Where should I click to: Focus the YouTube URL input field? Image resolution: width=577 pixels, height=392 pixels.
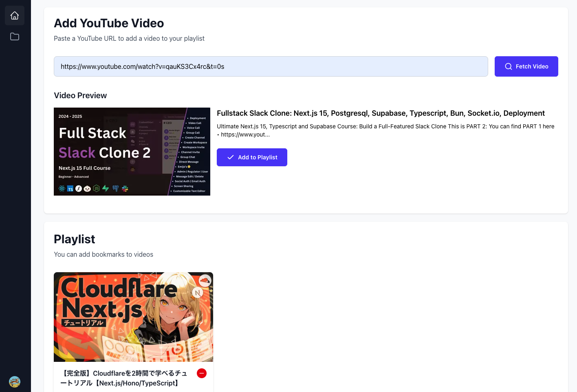[271, 66]
